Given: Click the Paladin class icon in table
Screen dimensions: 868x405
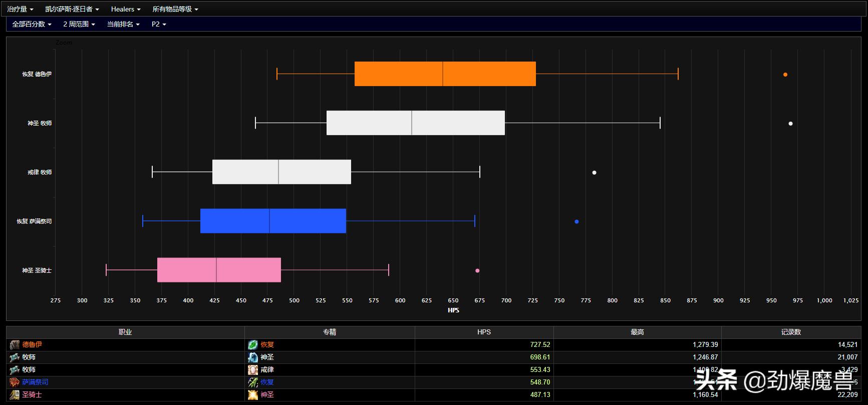Looking at the screenshot, I should [x=15, y=395].
